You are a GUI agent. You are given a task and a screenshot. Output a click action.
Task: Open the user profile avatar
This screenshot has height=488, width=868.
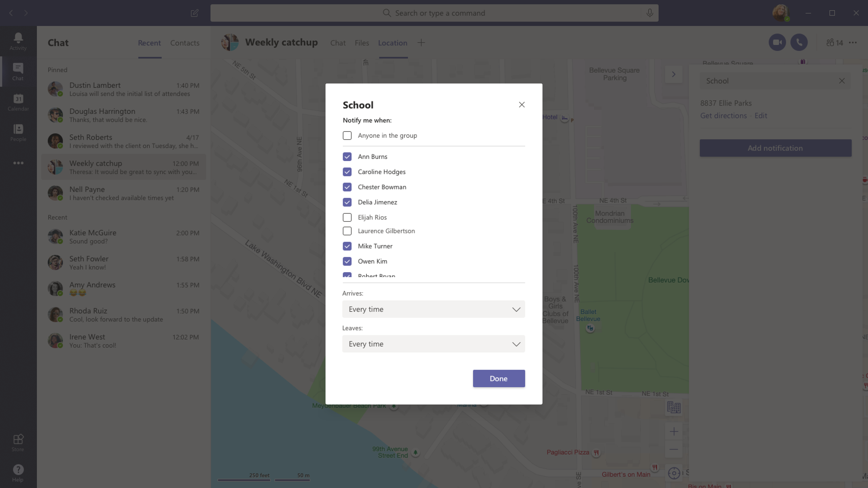(x=781, y=13)
